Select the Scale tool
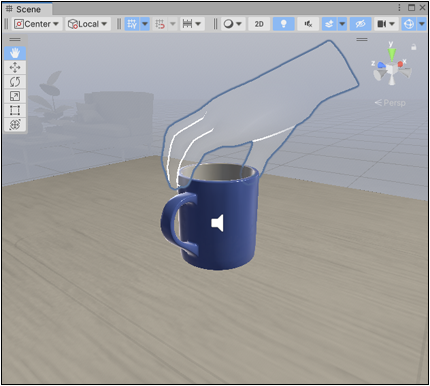The height and width of the screenshot is (386, 430). click(x=15, y=96)
